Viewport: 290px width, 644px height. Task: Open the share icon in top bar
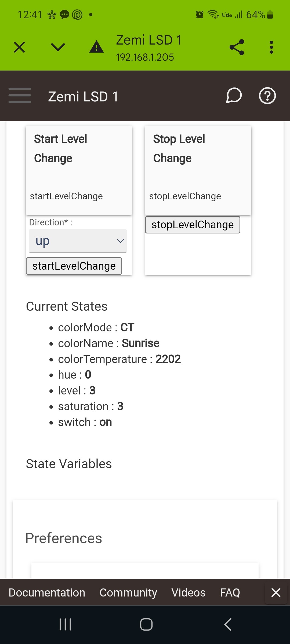(x=237, y=47)
